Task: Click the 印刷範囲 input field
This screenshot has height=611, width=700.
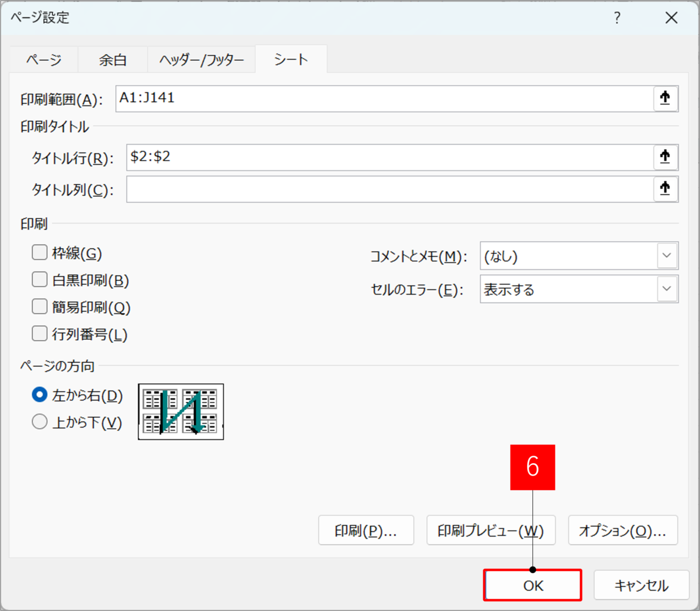Action: coord(384,99)
